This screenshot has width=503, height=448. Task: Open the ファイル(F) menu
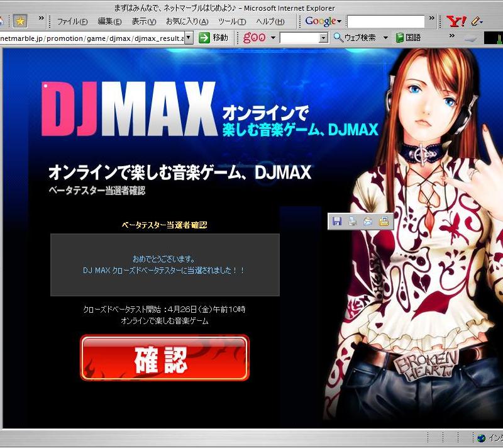click(x=72, y=21)
